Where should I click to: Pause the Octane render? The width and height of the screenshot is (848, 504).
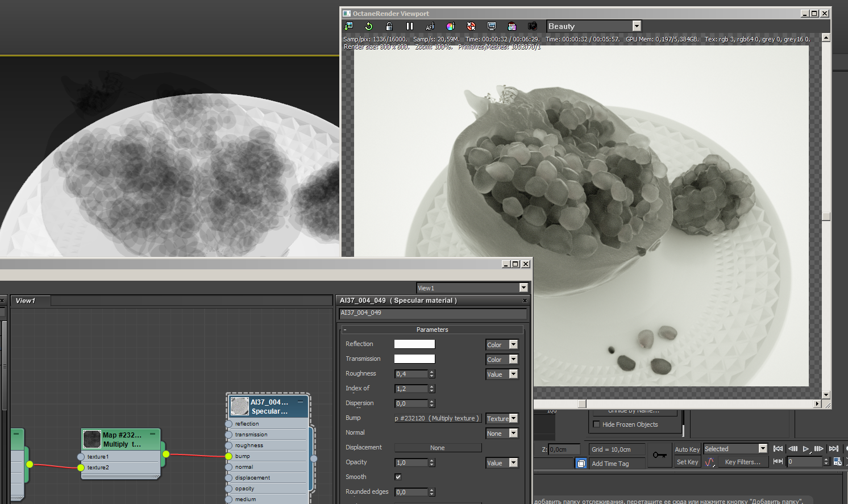[409, 26]
